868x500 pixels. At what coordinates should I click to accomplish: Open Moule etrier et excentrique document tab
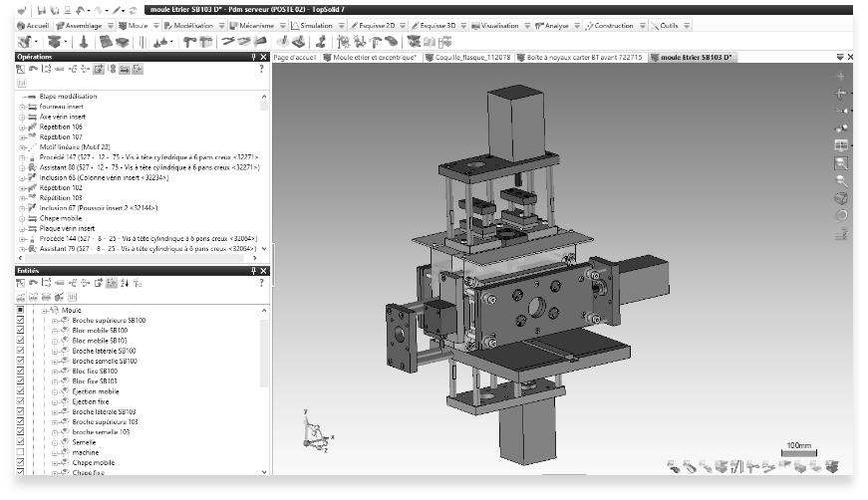pyautogui.click(x=370, y=58)
